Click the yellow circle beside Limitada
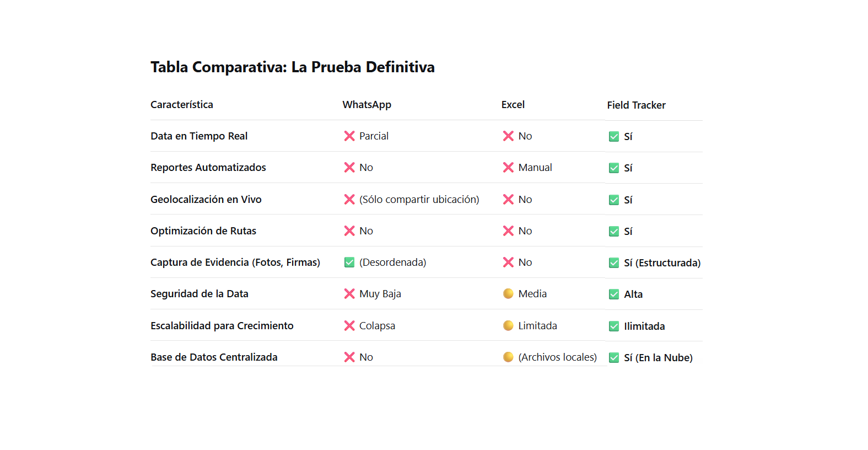 click(508, 326)
